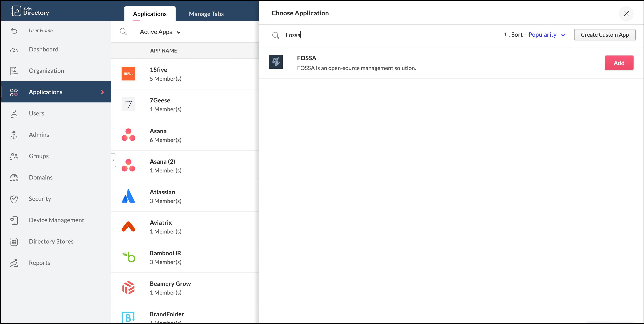Click the Admins icon in sidebar
The image size is (644, 324).
(14, 135)
